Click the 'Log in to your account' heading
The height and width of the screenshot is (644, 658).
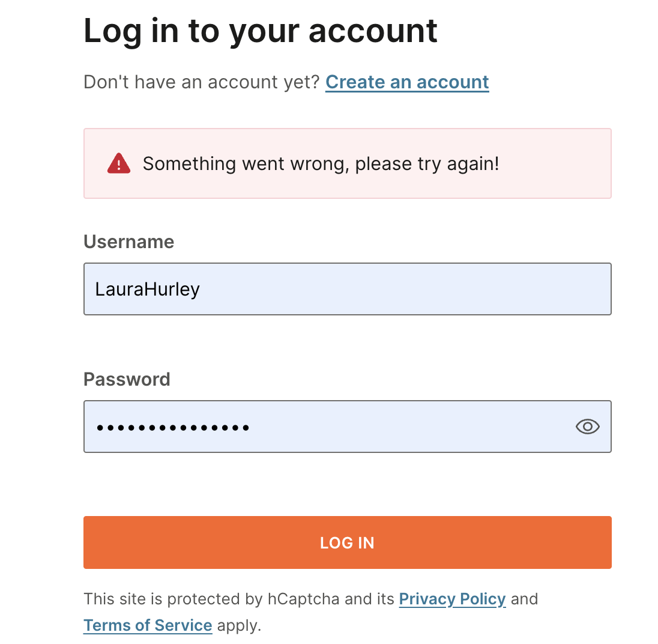tap(260, 31)
